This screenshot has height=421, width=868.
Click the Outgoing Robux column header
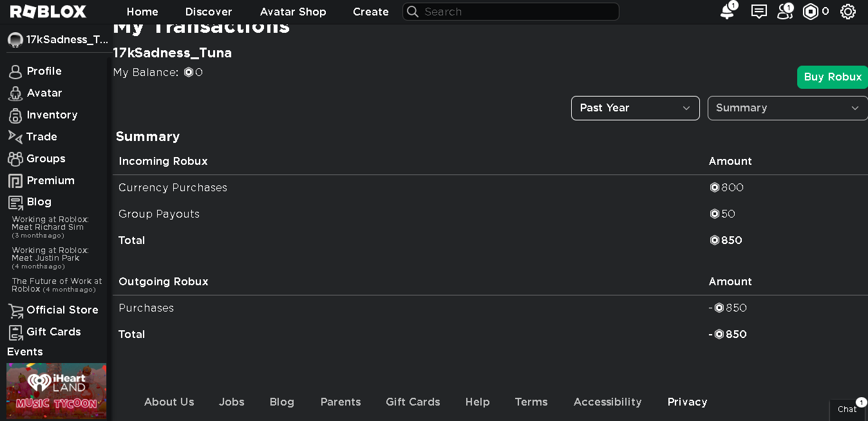164,282
